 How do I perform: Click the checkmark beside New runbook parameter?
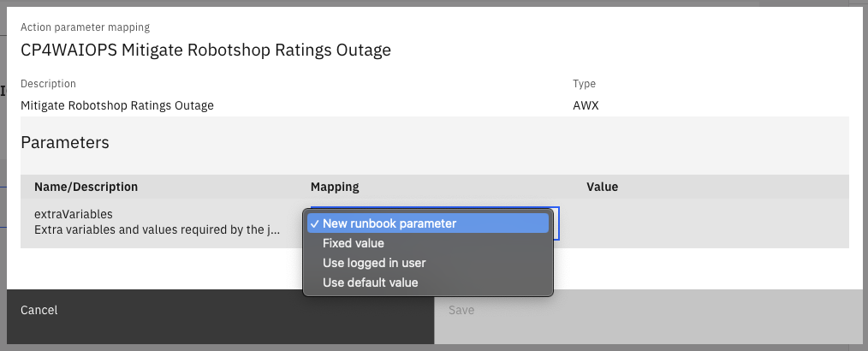[315, 223]
